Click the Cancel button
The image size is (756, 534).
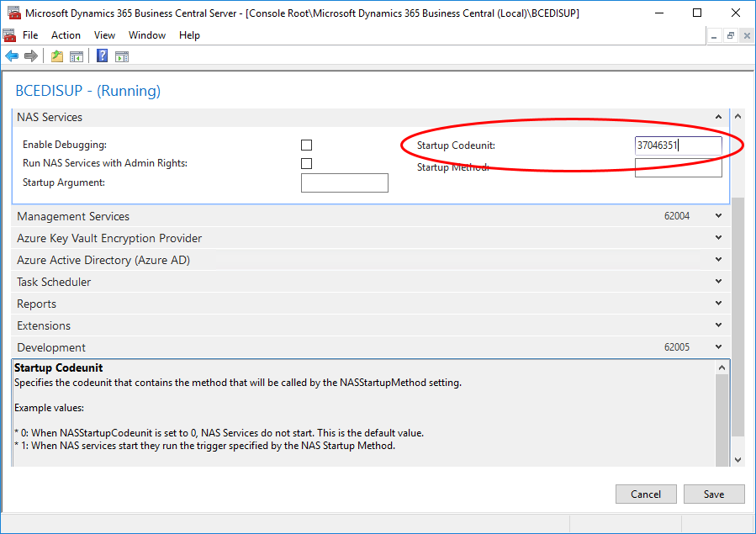(646, 494)
